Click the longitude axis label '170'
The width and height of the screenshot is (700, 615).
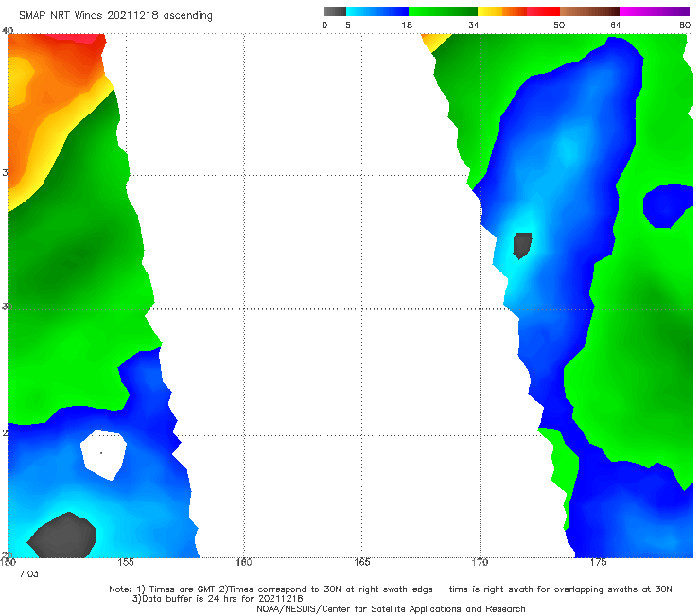pos(480,562)
